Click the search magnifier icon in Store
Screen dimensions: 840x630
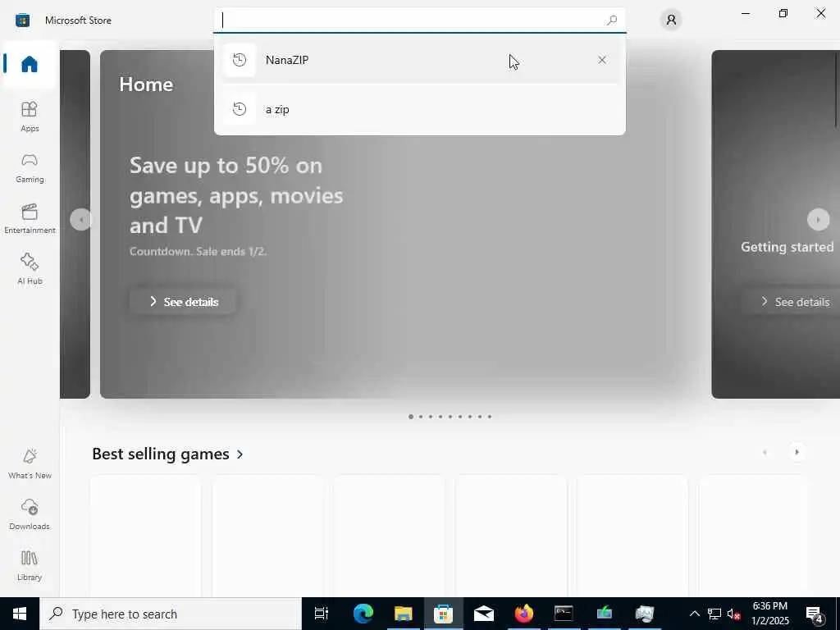click(612, 21)
